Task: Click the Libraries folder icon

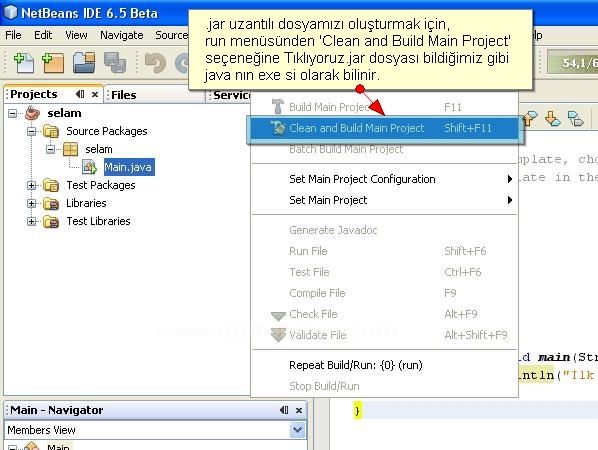Action: (51, 203)
